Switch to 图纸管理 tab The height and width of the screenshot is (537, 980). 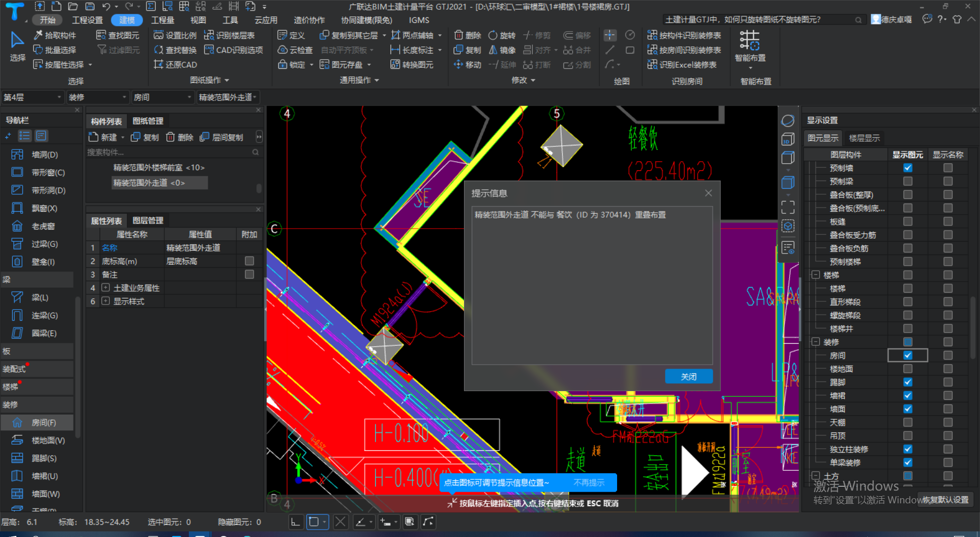point(148,121)
